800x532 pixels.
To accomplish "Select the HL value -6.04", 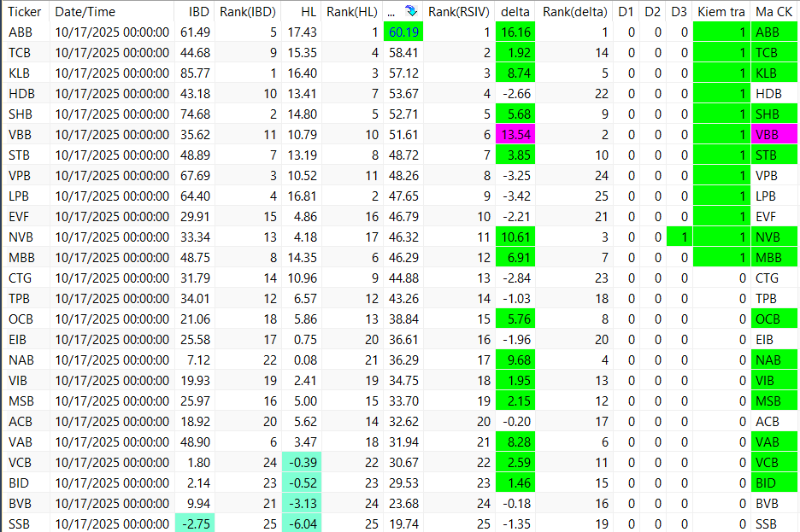I will click(302, 523).
